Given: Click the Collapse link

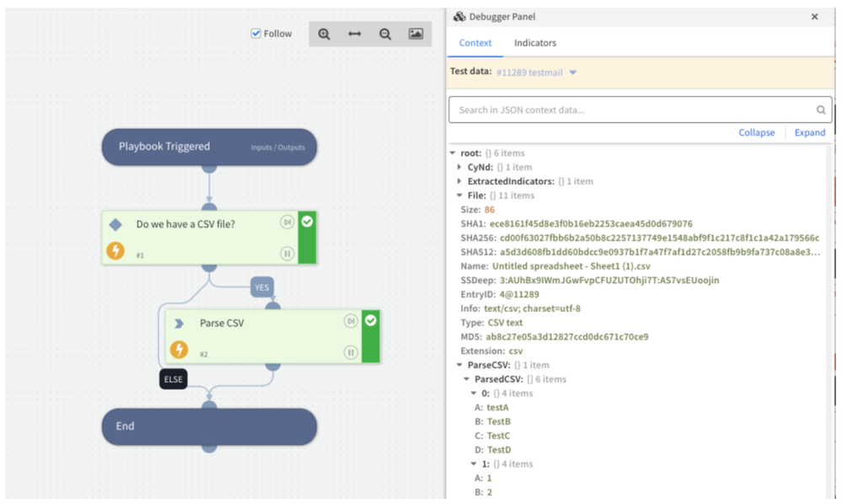Looking at the screenshot, I should (x=756, y=132).
